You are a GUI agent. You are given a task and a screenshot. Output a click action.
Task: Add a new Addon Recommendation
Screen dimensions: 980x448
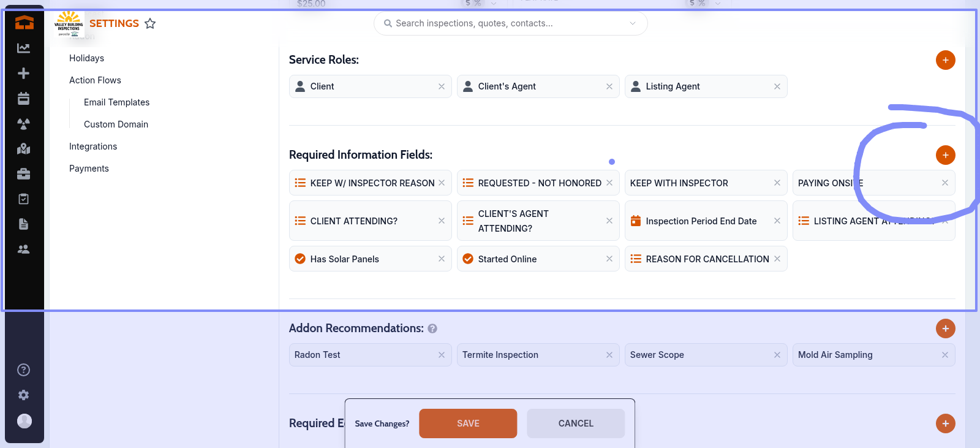point(945,328)
